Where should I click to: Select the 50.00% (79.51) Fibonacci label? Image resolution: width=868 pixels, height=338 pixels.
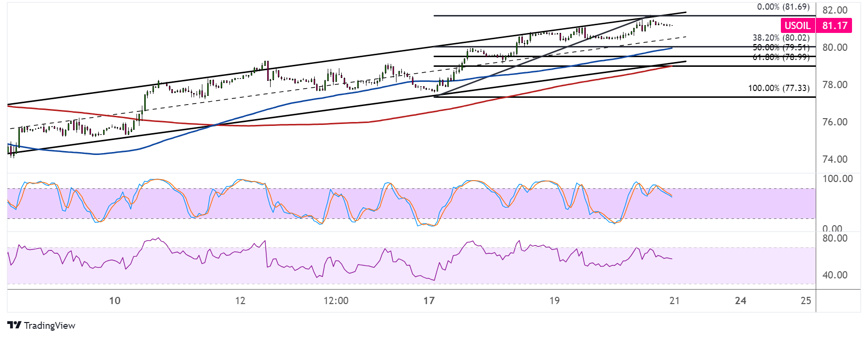(781, 47)
